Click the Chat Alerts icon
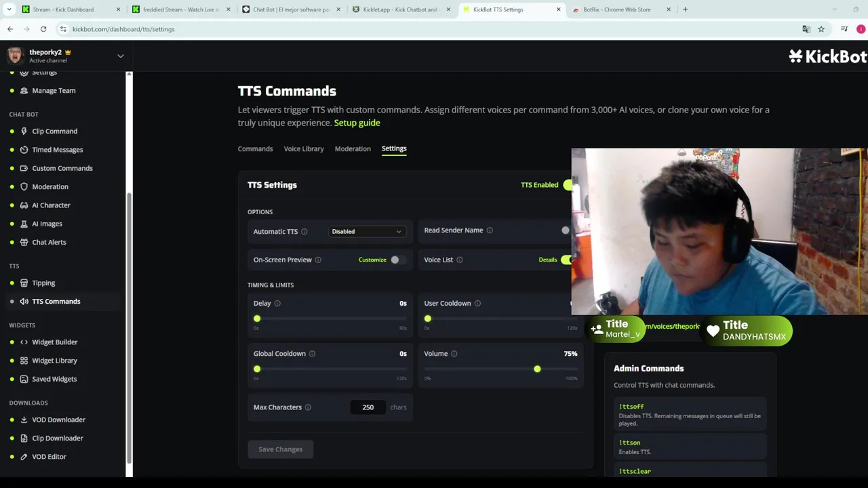This screenshot has width=868, height=488. (24, 242)
